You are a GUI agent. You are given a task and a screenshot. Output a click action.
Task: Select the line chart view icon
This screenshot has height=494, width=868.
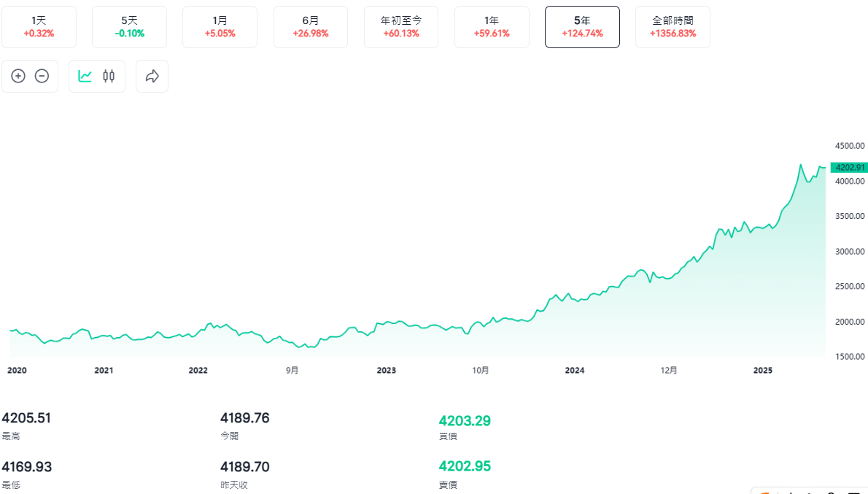click(x=85, y=76)
